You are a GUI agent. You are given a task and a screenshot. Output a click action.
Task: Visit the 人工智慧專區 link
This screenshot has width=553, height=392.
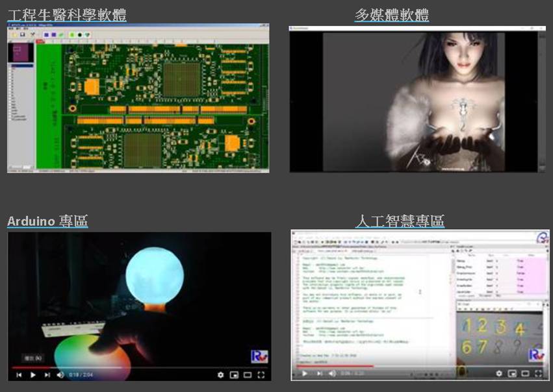tap(400, 221)
